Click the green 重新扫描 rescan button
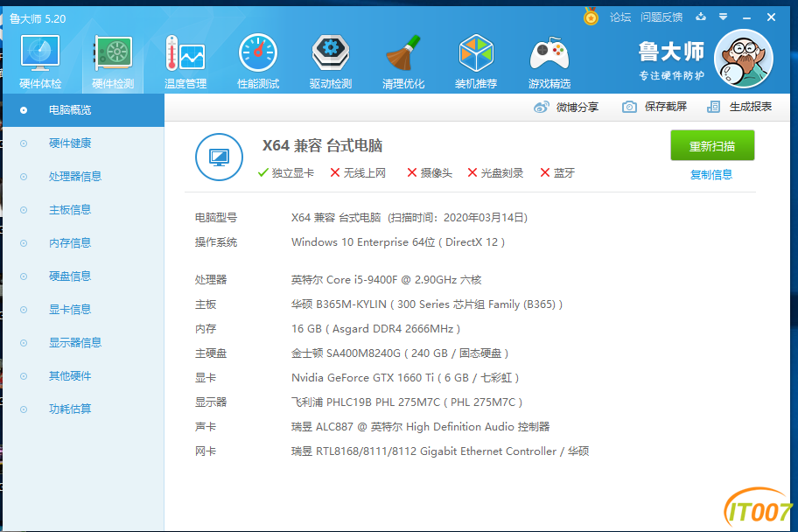This screenshot has width=798, height=532. coord(712,145)
